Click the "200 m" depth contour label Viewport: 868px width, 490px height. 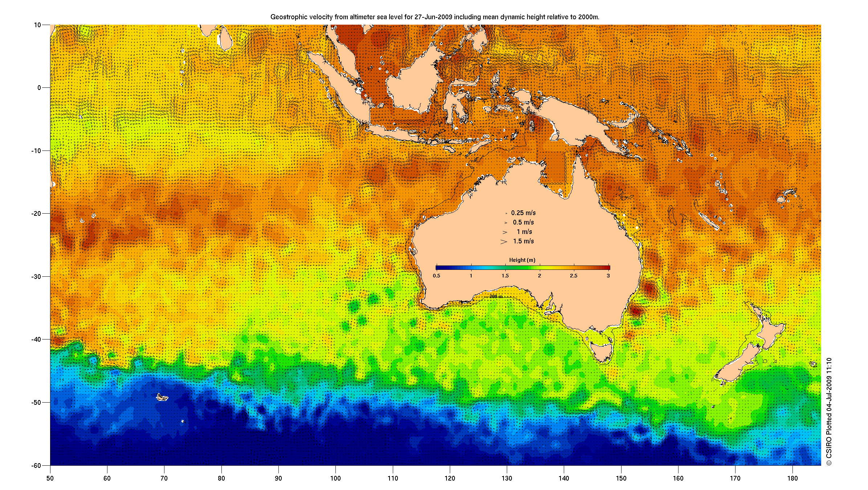[496, 297]
